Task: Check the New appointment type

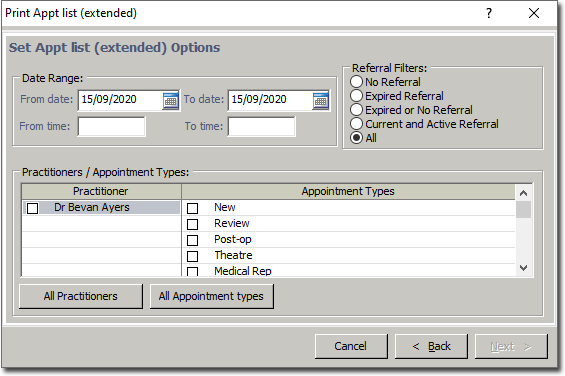Action: coord(192,208)
